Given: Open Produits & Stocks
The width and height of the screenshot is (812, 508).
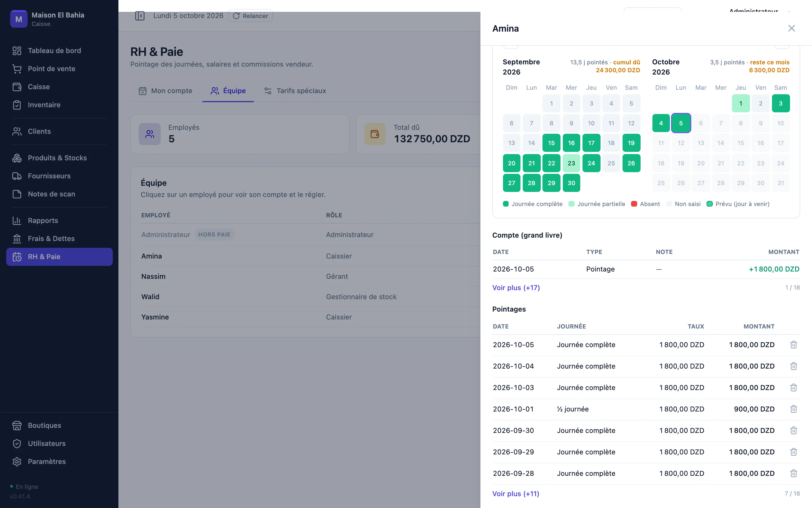Looking at the screenshot, I should pos(59,158).
